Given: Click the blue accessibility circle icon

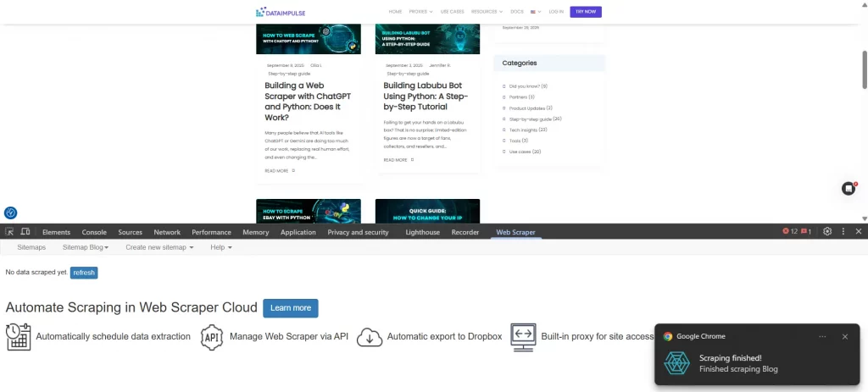Looking at the screenshot, I should click(x=10, y=213).
